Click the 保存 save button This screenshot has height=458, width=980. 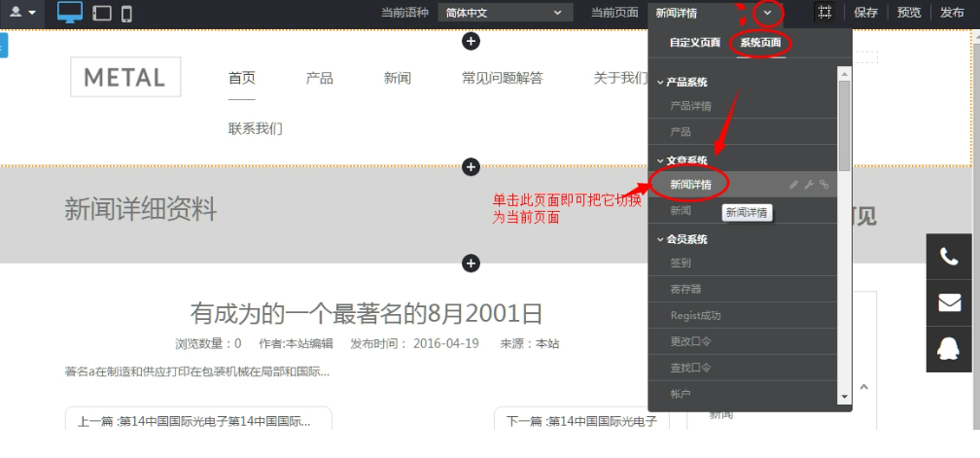[x=866, y=13]
